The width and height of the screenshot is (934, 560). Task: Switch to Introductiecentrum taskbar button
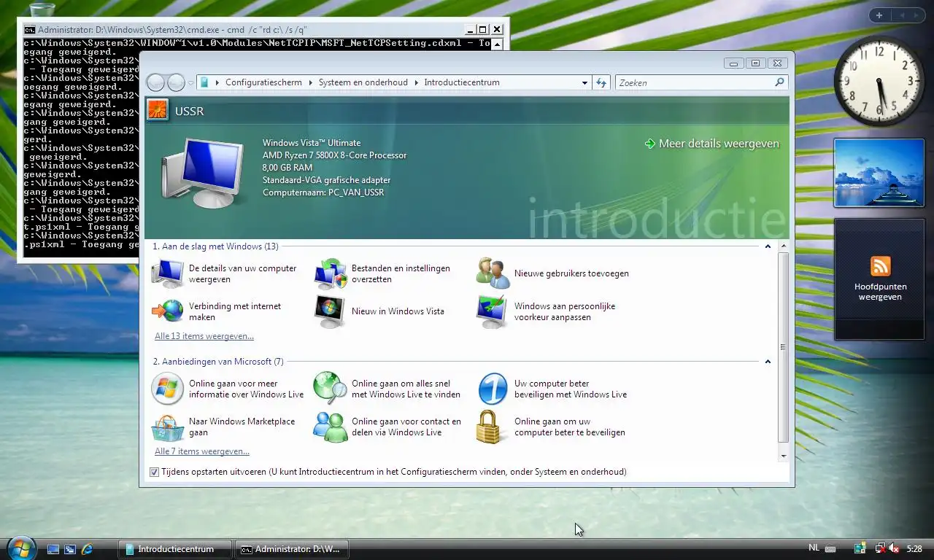pyautogui.click(x=175, y=549)
